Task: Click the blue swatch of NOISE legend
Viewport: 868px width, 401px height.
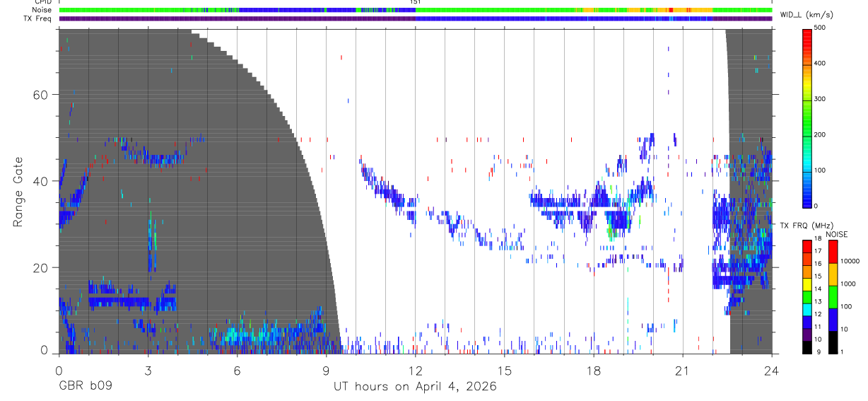Action: (x=833, y=320)
